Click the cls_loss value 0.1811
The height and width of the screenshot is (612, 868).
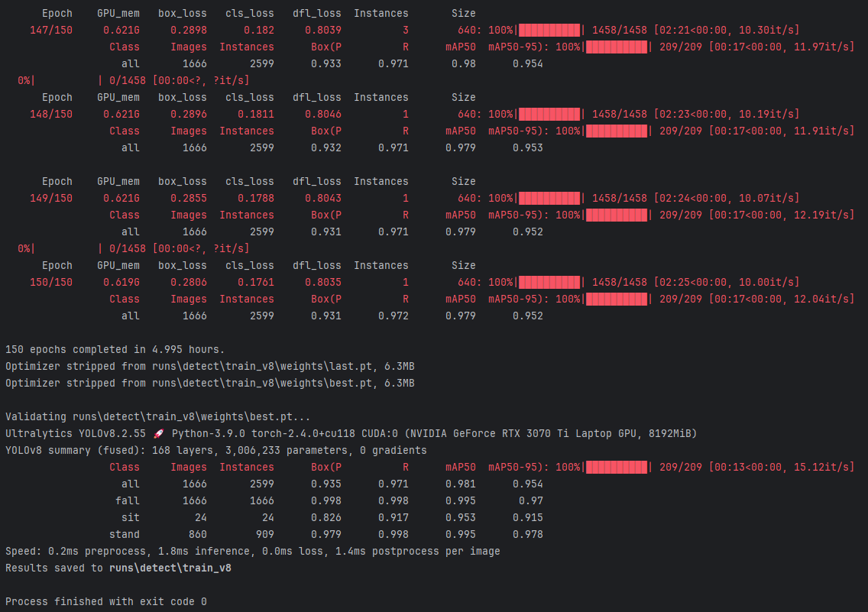click(x=256, y=114)
